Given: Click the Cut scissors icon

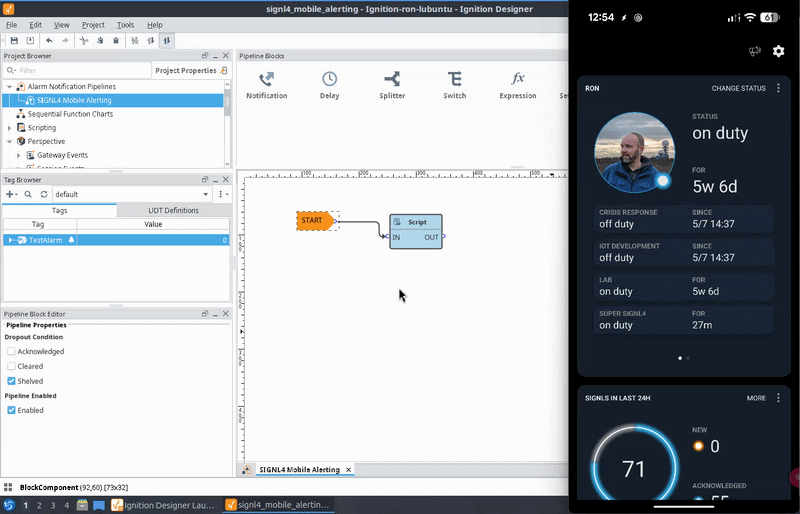Looking at the screenshot, I should point(84,40).
